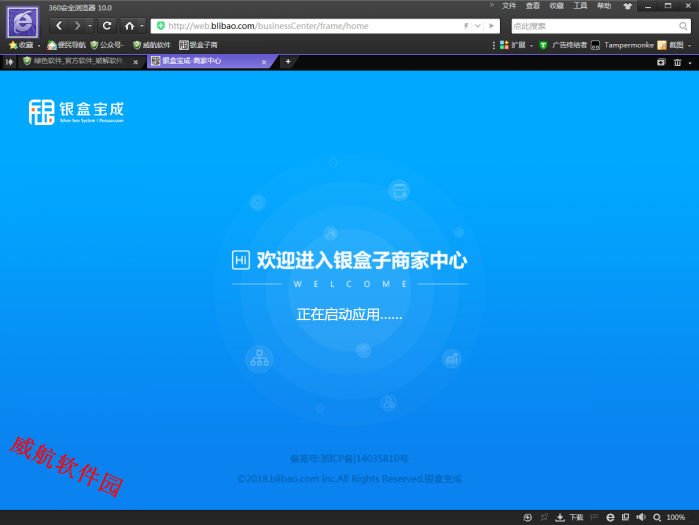Click the skin shirt icon in title bar
The height and width of the screenshot is (525, 699).
pyautogui.click(x=628, y=6)
